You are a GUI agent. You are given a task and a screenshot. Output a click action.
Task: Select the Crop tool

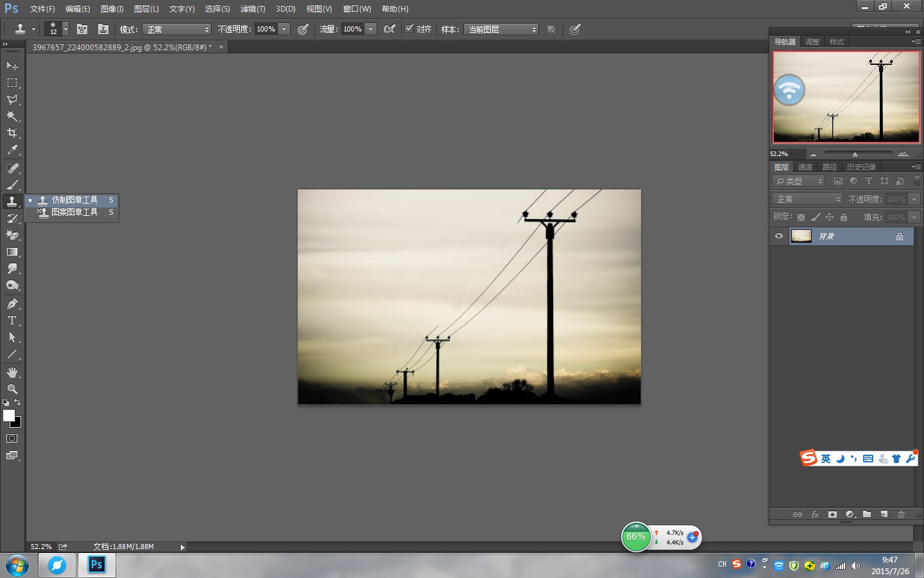tap(12, 133)
